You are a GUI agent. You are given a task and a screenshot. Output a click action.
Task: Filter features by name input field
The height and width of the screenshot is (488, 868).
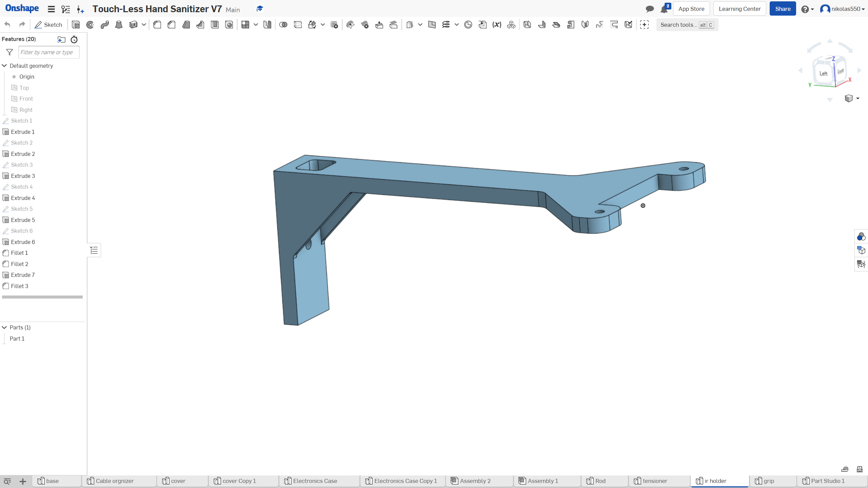[x=48, y=52]
